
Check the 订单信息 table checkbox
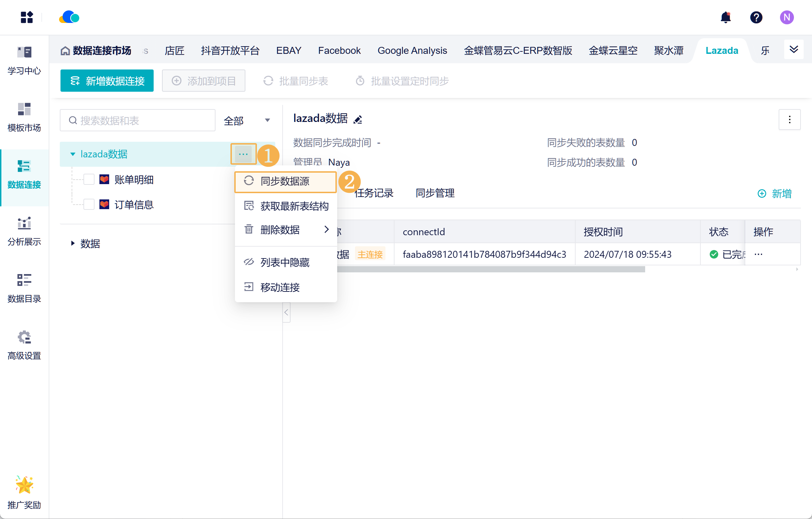(89, 205)
